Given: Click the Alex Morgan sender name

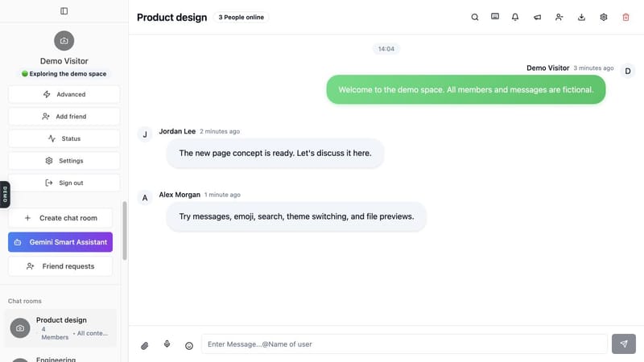Looking at the screenshot, I should click(x=180, y=195).
